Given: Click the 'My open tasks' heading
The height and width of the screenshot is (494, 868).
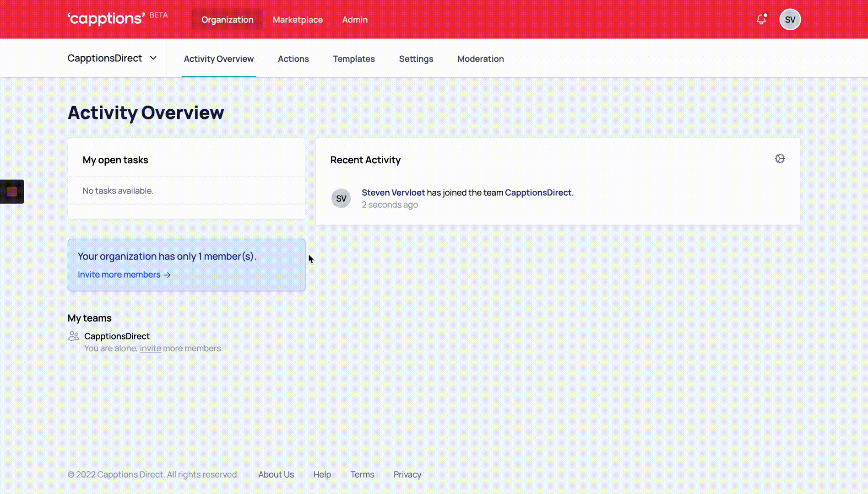Looking at the screenshot, I should point(115,160).
